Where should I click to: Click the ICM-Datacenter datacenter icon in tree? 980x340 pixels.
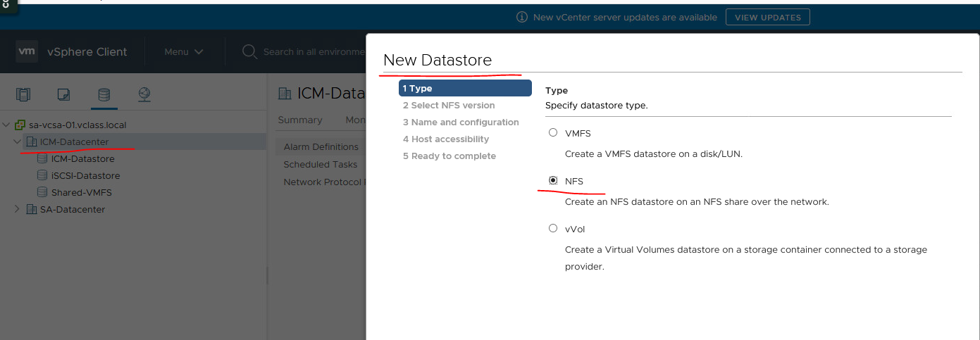click(x=32, y=141)
